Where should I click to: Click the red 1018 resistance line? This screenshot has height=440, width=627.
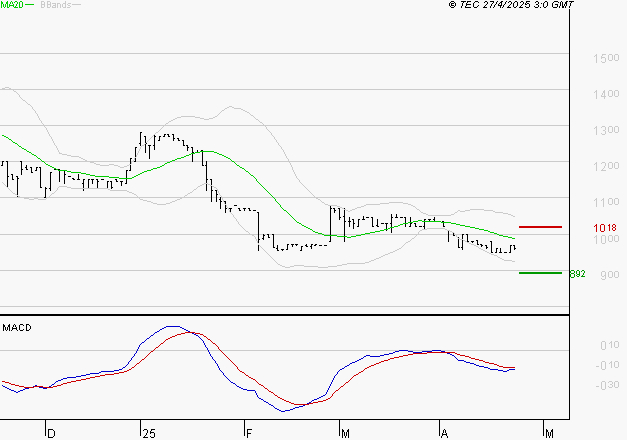(541, 227)
